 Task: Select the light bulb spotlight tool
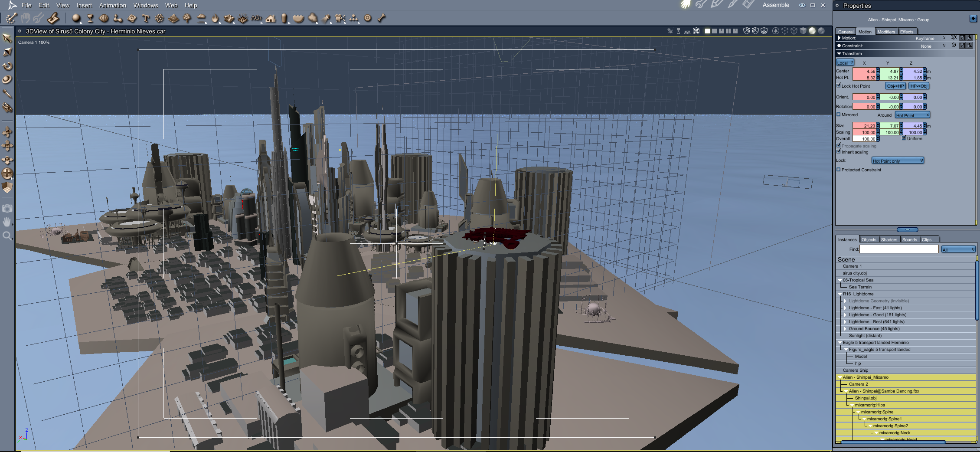point(327,18)
